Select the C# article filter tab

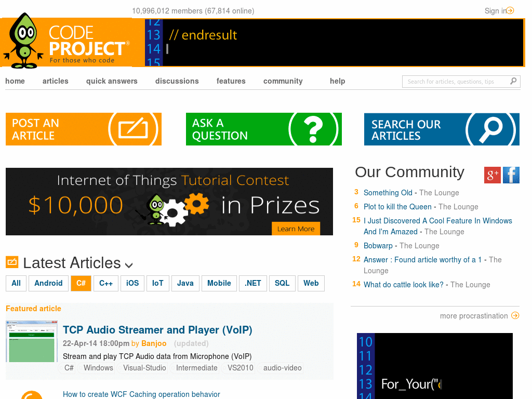pyautogui.click(x=81, y=283)
